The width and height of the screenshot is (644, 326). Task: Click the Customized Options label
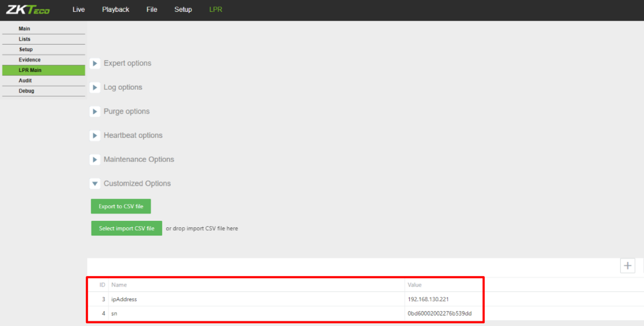[137, 184]
